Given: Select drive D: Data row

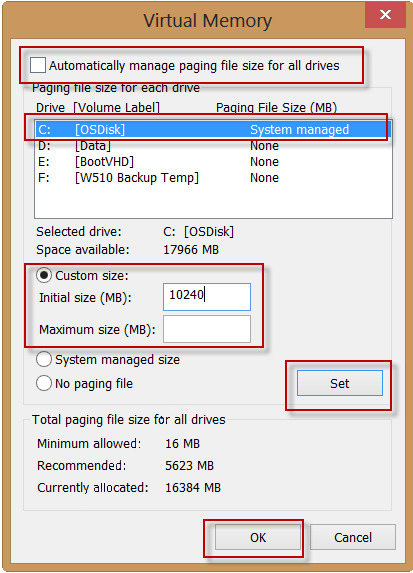Looking at the screenshot, I should [213, 146].
